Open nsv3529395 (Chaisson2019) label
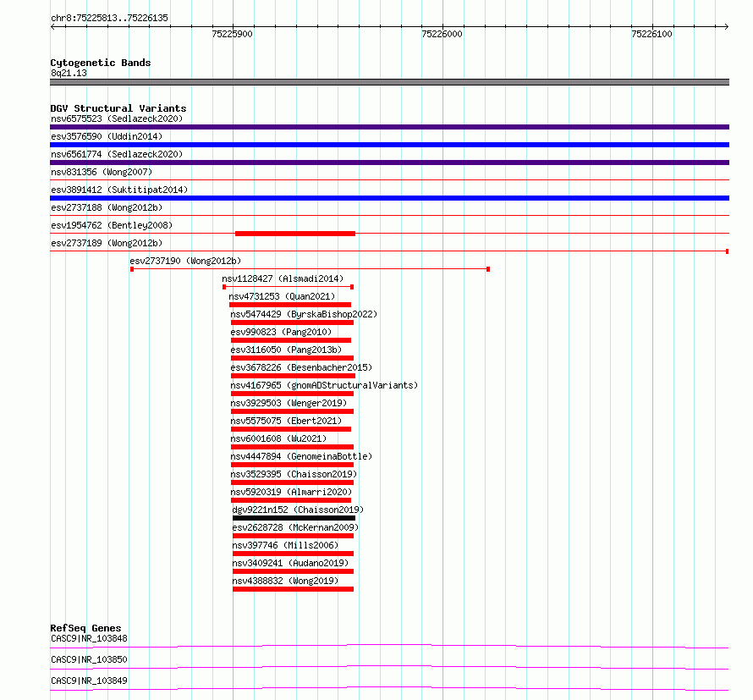 (294, 474)
